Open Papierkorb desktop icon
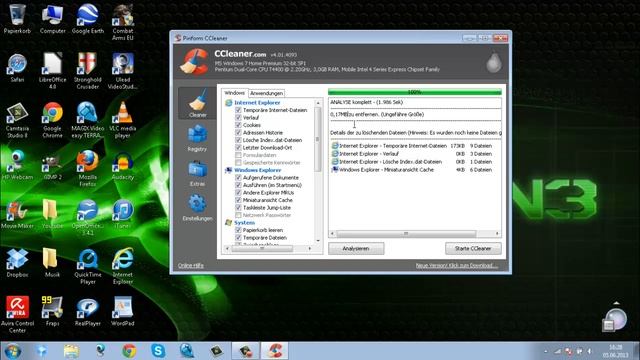 (x=17, y=19)
